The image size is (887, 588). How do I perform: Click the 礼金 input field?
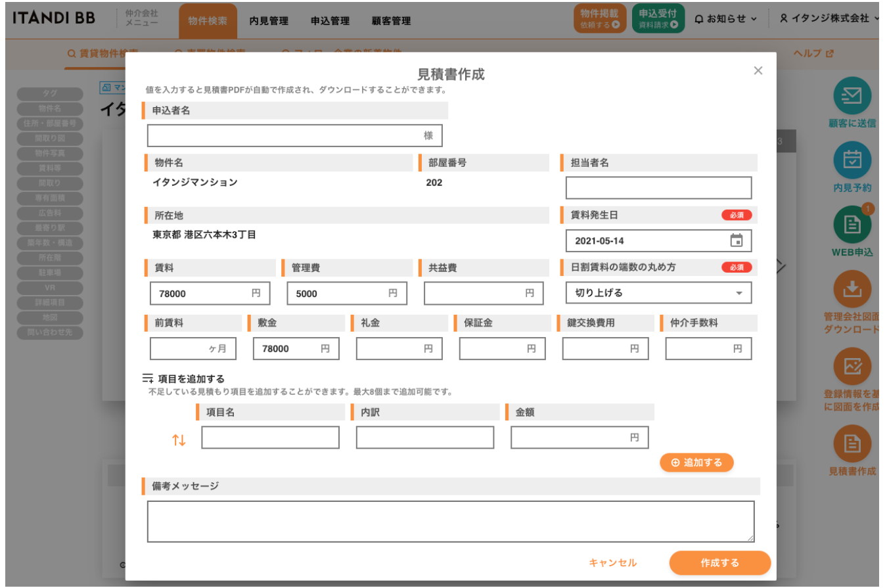click(399, 349)
